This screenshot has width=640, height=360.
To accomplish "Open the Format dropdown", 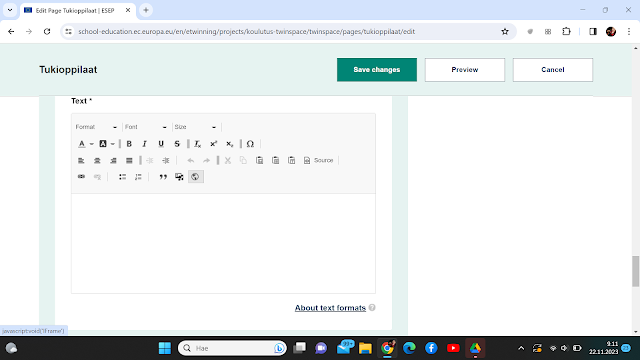I will coord(96,127).
